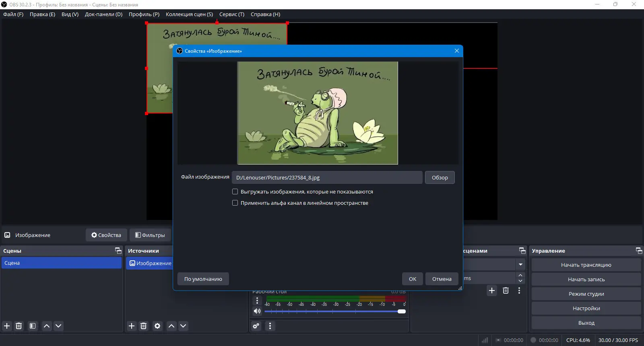Open the transition properties three-dot menu
Screen dimensions: 644x346
point(519,290)
